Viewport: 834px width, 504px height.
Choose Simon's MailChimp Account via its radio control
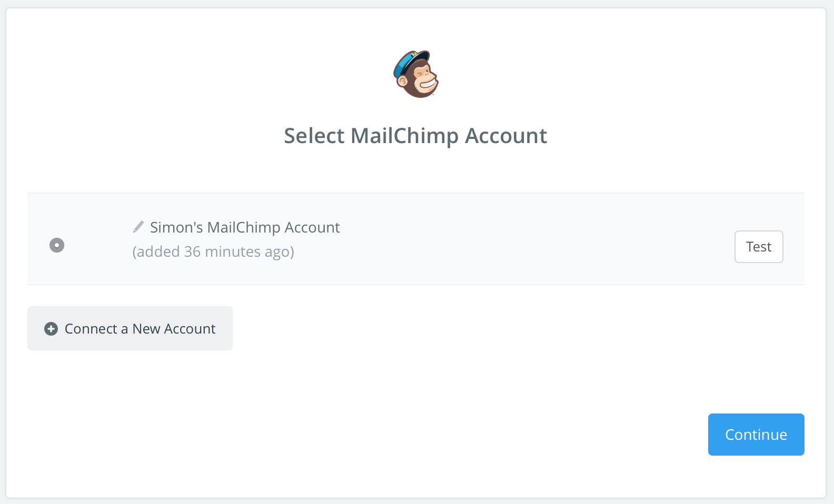pos(57,245)
